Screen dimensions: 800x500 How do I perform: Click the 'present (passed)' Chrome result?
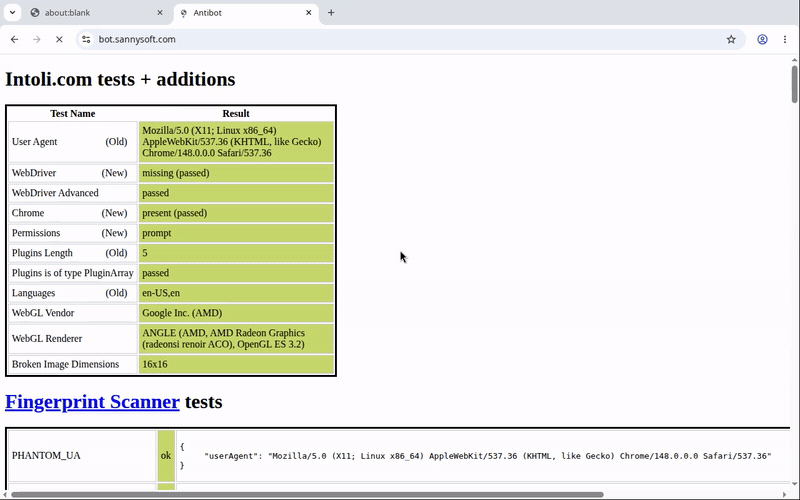tap(236, 213)
